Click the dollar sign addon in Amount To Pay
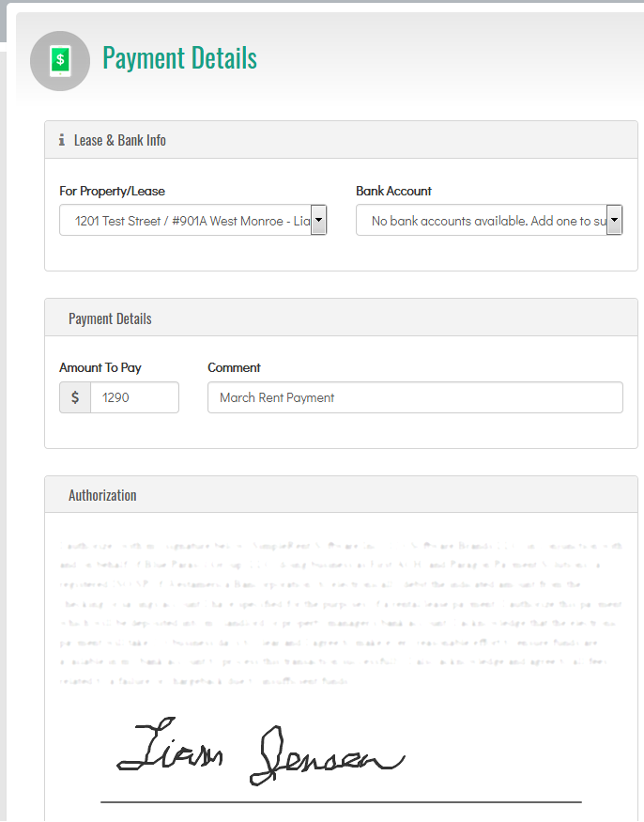Image resolution: width=644 pixels, height=822 pixels. [x=75, y=397]
